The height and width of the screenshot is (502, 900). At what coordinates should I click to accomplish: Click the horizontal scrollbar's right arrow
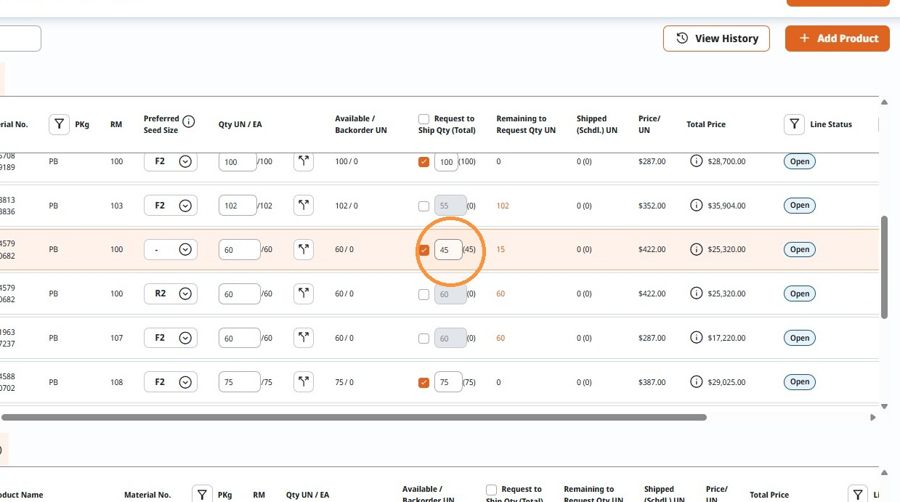(872, 418)
